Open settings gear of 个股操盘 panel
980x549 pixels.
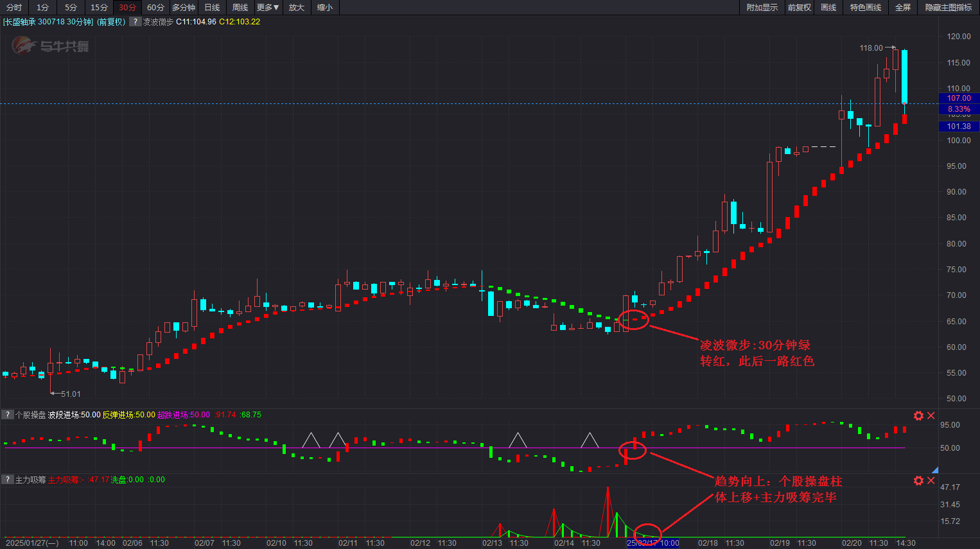(918, 415)
